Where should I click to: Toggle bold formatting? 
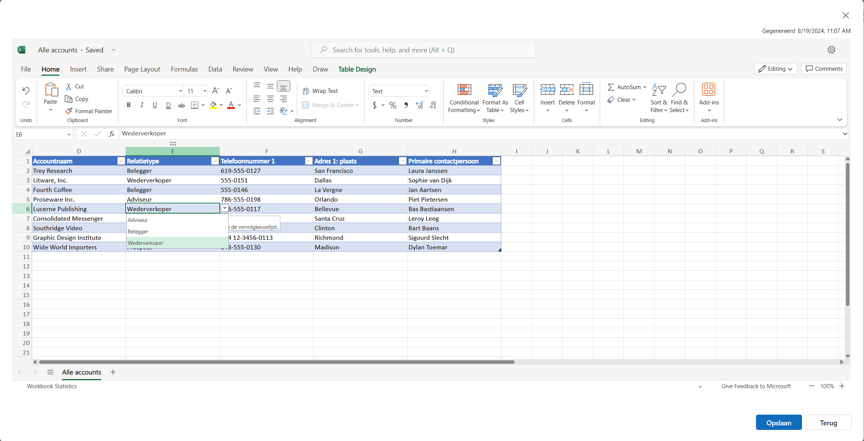(x=128, y=105)
